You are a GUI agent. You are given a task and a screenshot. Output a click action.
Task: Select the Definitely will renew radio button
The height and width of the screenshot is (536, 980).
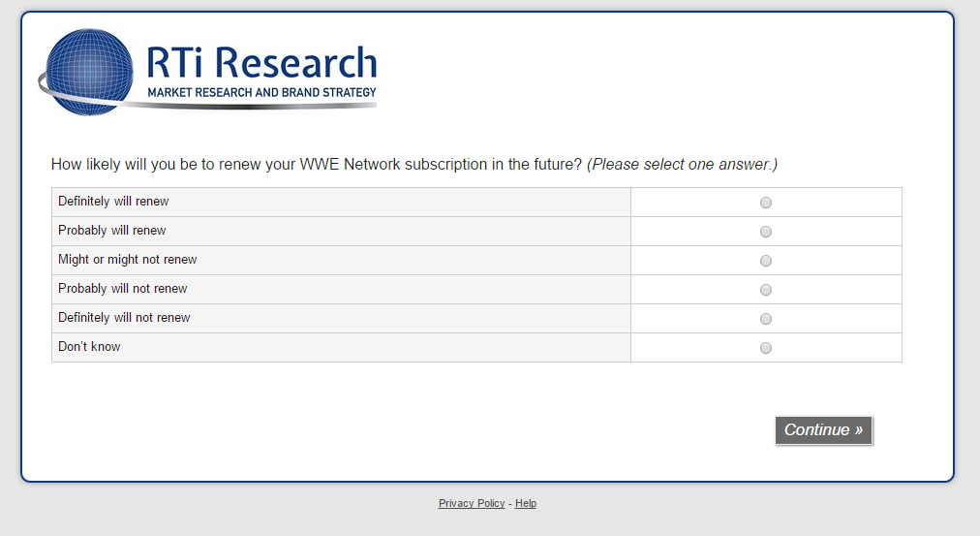click(766, 203)
